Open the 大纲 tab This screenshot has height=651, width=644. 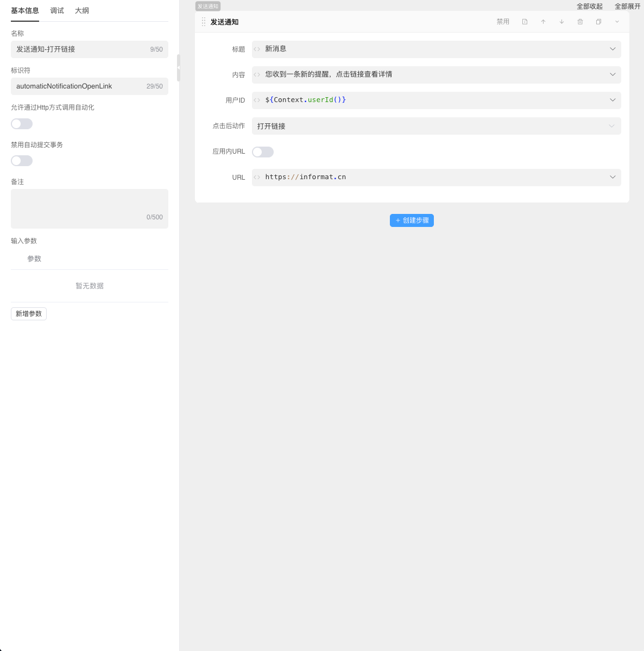pos(82,10)
